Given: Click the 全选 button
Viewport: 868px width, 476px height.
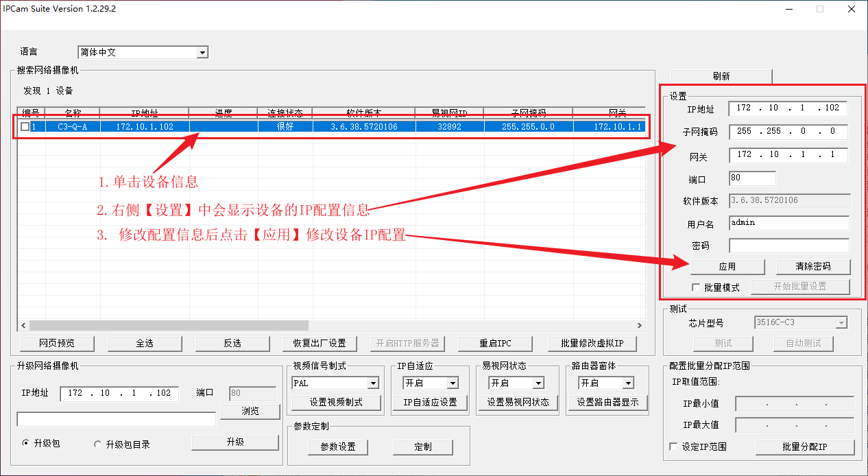Looking at the screenshot, I should (145, 343).
